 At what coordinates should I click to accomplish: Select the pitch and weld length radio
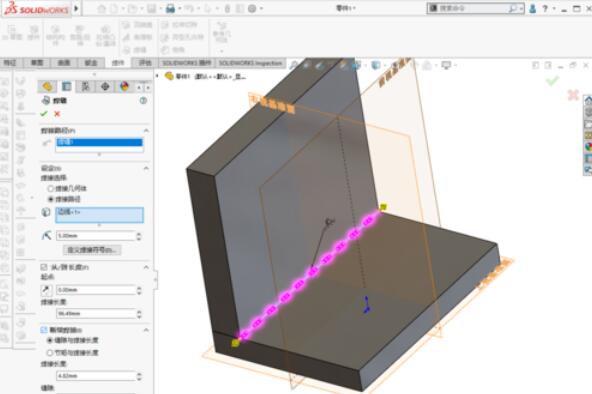tap(49, 353)
